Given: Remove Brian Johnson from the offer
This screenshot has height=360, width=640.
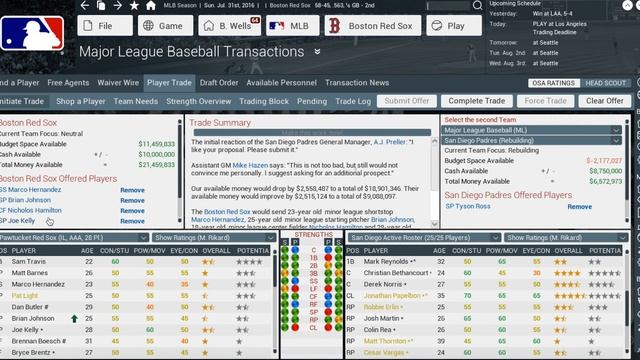Looking at the screenshot, I should pos(132,200).
